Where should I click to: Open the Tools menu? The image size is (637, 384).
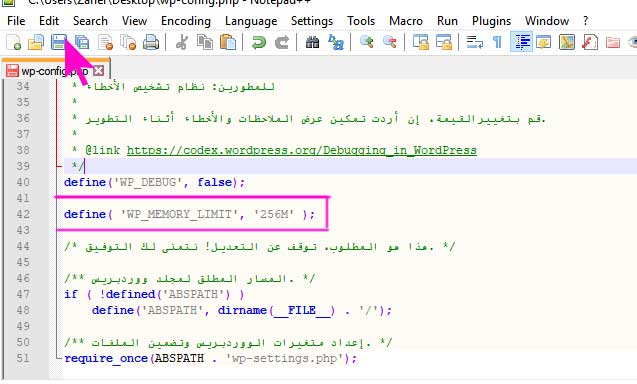coord(361,21)
